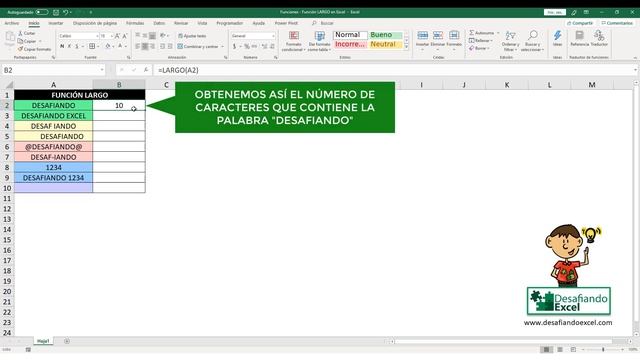Open Buscar y seleccionar magnifier
The height and width of the screenshot is (360, 640).
[533, 41]
